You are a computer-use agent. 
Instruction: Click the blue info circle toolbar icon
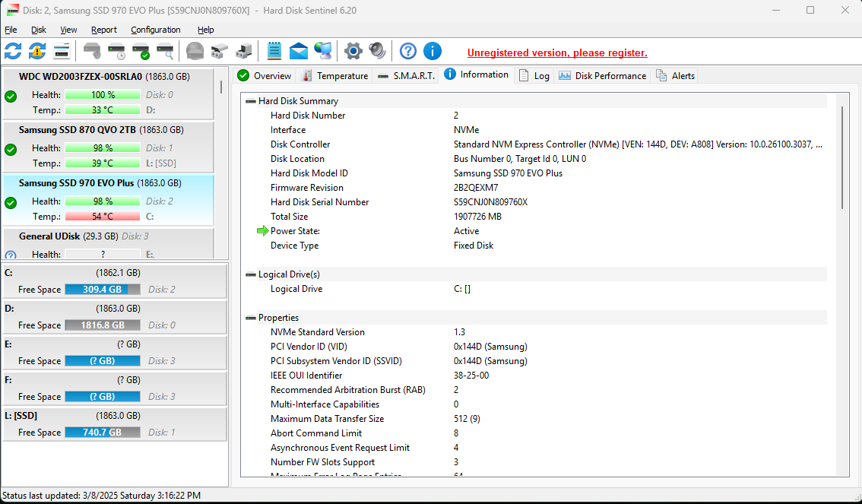tap(432, 51)
